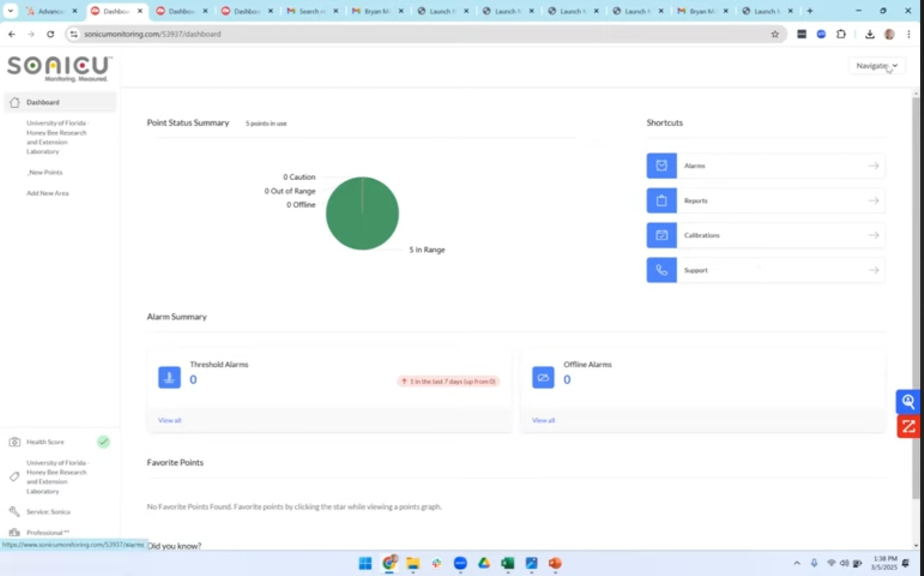Click the Health Score green checkmark
The height and width of the screenshot is (576, 924).
point(103,442)
